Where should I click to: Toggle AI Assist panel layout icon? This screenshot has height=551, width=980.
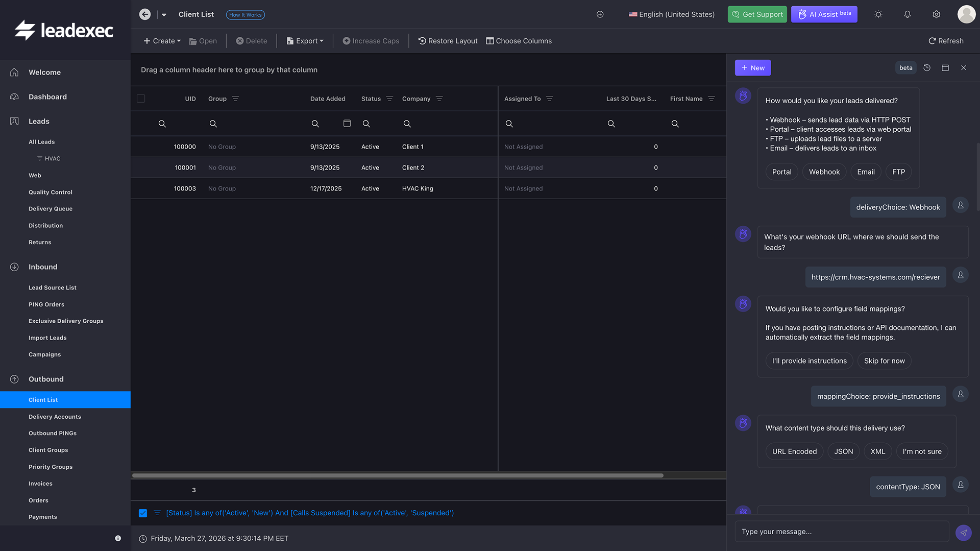point(945,68)
